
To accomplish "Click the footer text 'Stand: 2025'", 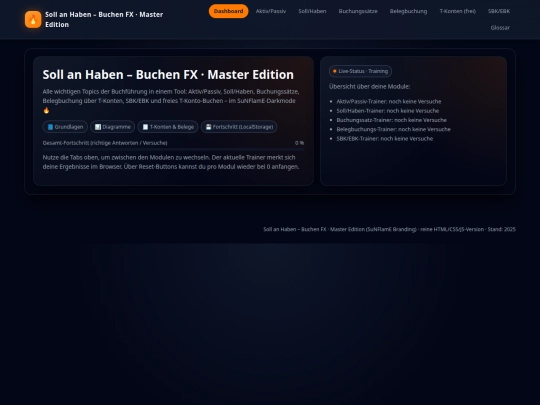I will (x=501, y=229).
